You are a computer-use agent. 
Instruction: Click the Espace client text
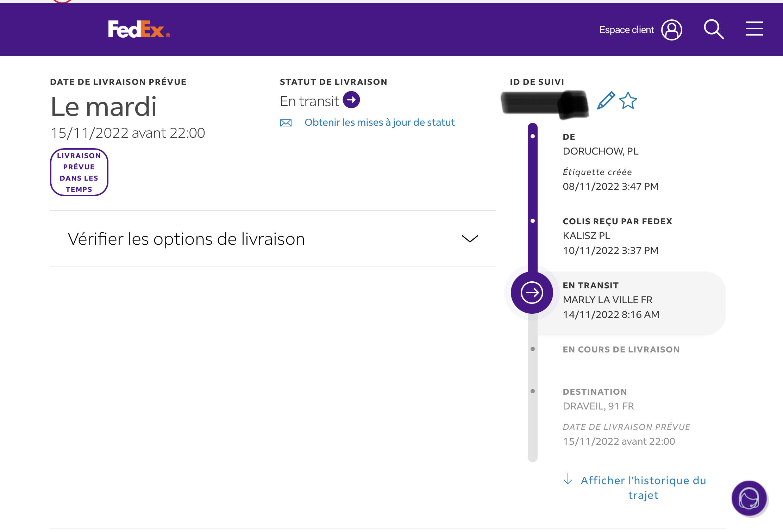click(x=626, y=30)
